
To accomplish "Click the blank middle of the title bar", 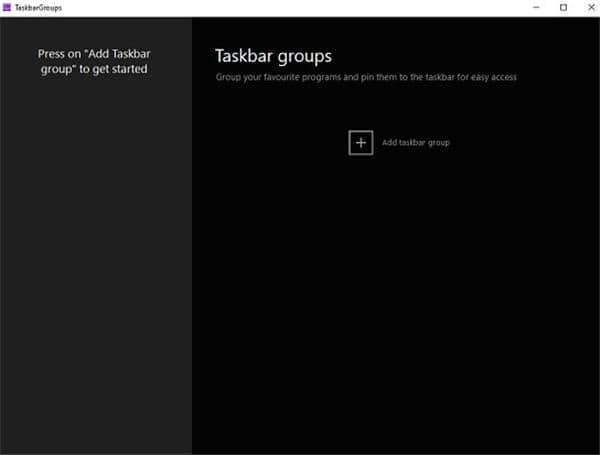I will [x=300, y=7].
